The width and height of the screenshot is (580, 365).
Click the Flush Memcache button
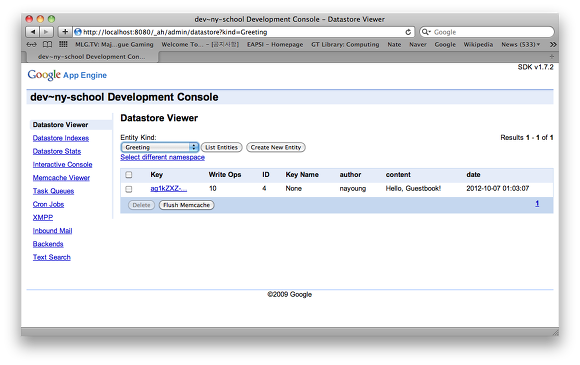(186, 205)
